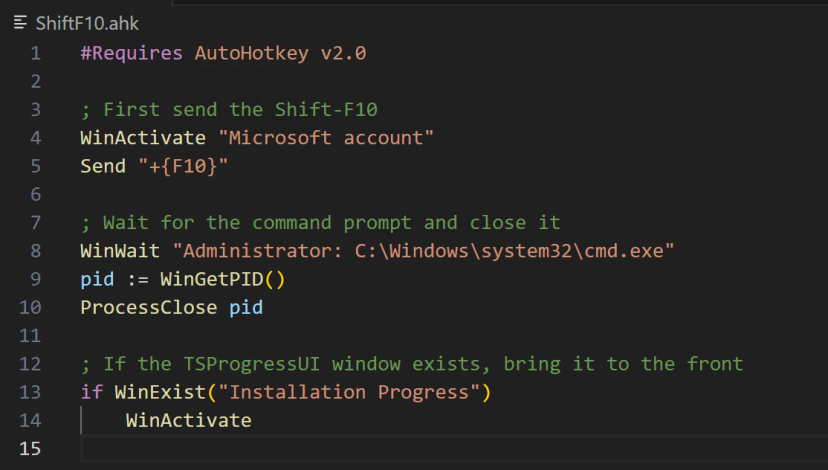The width and height of the screenshot is (828, 470).
Task: Click the ProcessClose command on line 10
Action: pos(149,307)
